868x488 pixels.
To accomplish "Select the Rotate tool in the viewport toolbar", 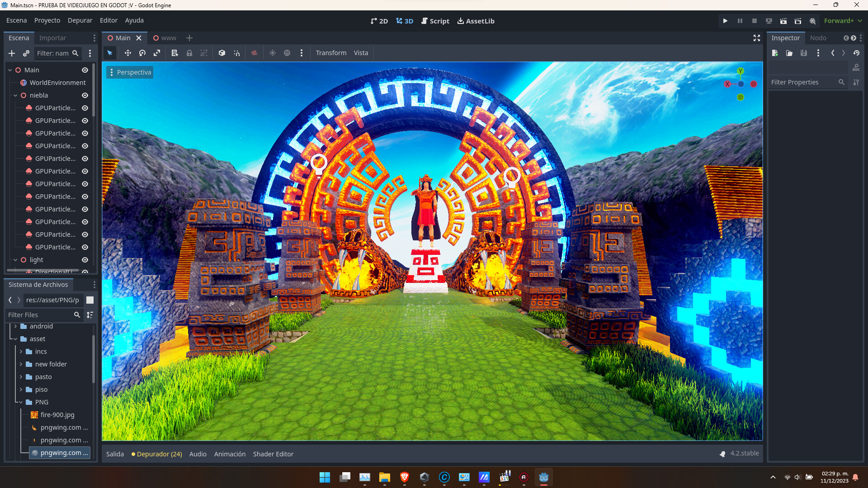I will point(142,53).
